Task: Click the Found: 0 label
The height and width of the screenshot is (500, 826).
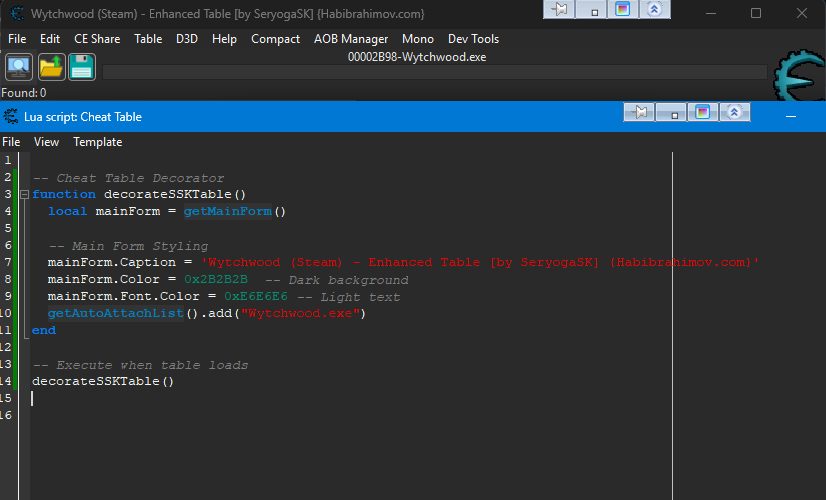Action: click(x=24, y=93)
